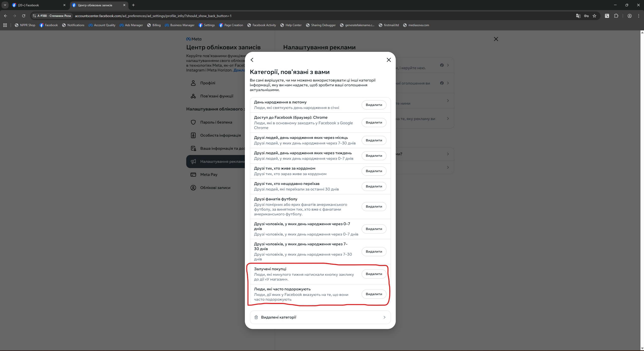
Task: Select Meta Pay in the sidebar
Action: click(x=209, y=175)
